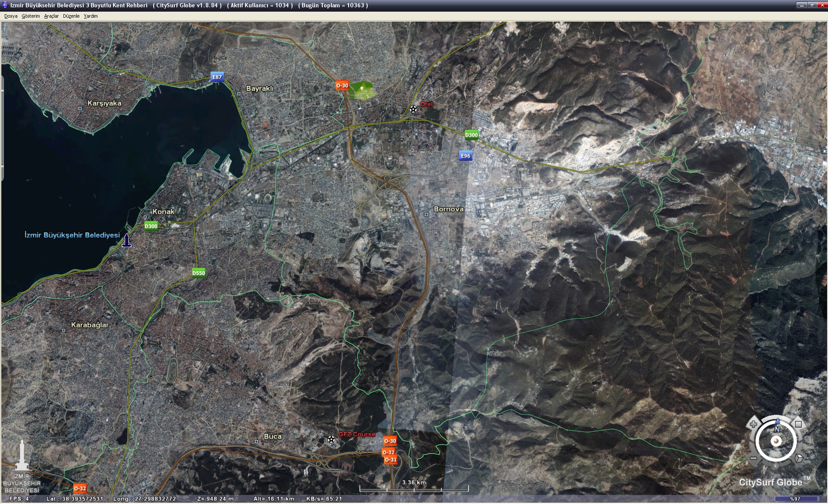Click the O-32 sign near the Belediye logo
Viewport: 828px width, 504px height.
80,488
